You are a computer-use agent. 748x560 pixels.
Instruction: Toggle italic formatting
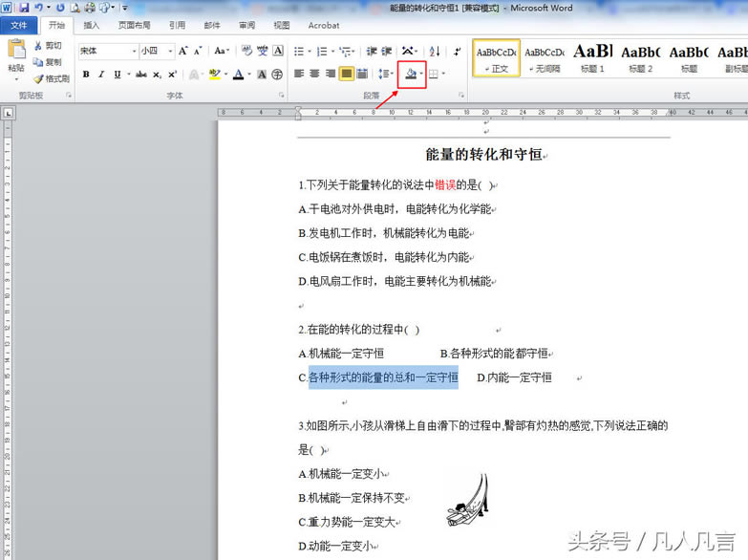click(101, 75)
